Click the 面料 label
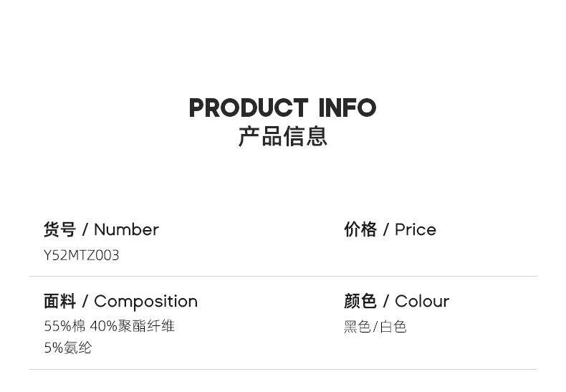This screenshot has width=566, height=392. click(59, 301)
